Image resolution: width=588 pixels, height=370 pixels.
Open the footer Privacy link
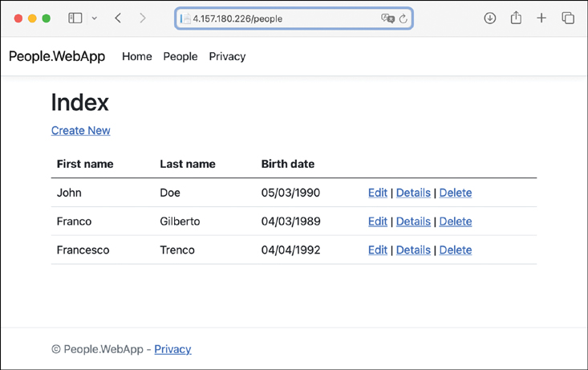click(172, 349)
